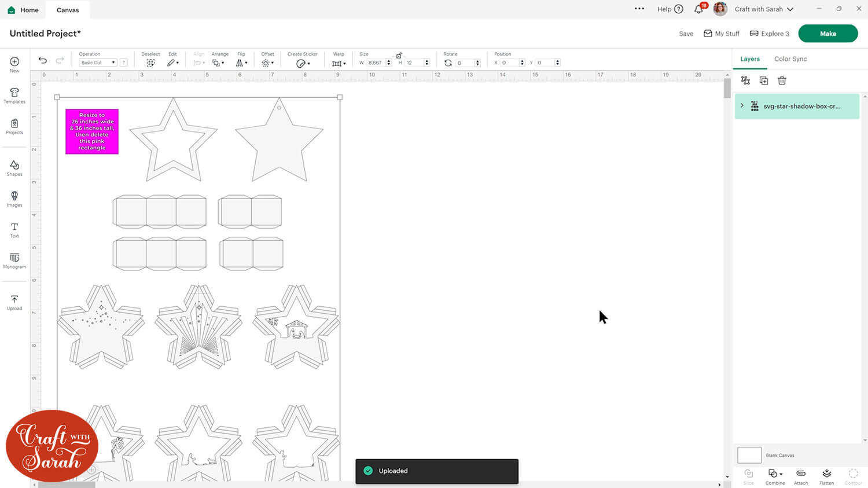Open the Explore 3 machine selector
This screenshot has width=868, height=488.
coord(770,34)
